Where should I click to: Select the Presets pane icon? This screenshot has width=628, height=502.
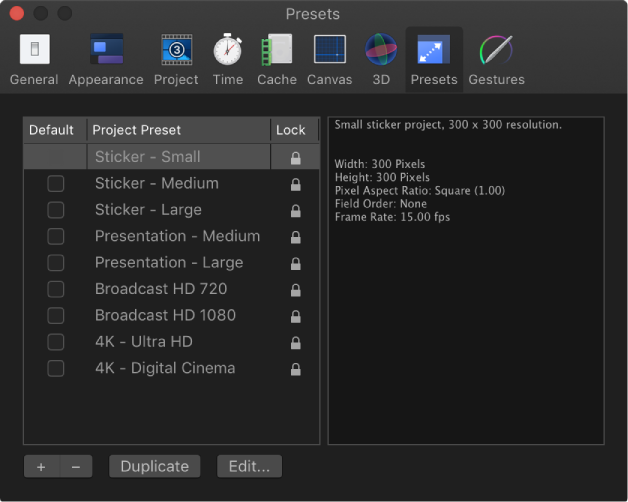click(x=434, y=49)
